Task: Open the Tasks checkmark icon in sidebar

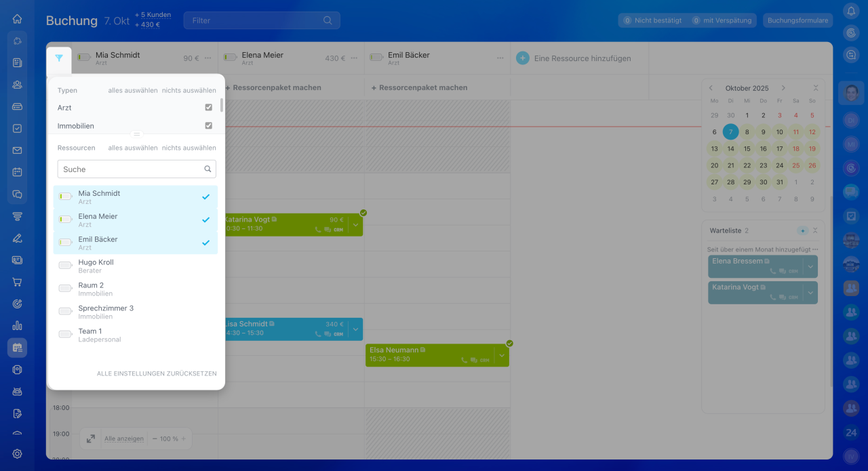Action: pos(17,128)
